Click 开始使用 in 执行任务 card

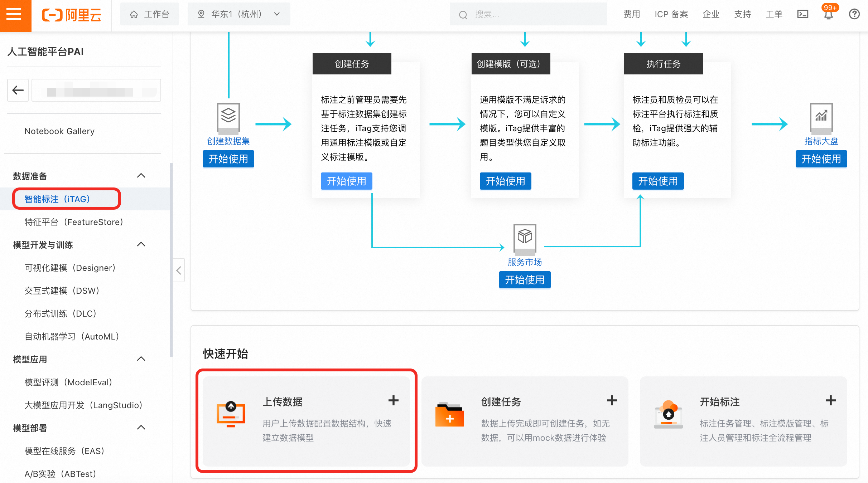pos(658,181)
